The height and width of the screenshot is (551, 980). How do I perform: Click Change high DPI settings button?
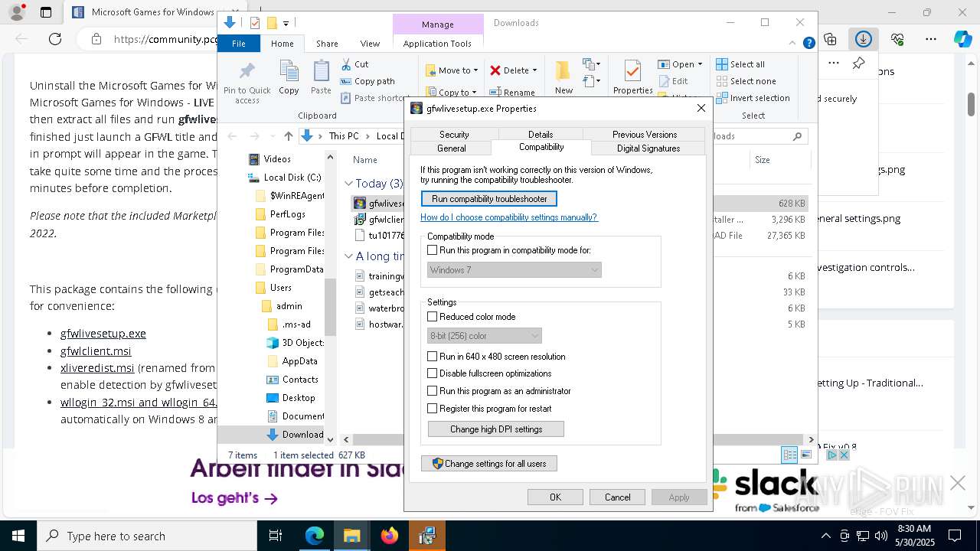click(x=496, y=429)
